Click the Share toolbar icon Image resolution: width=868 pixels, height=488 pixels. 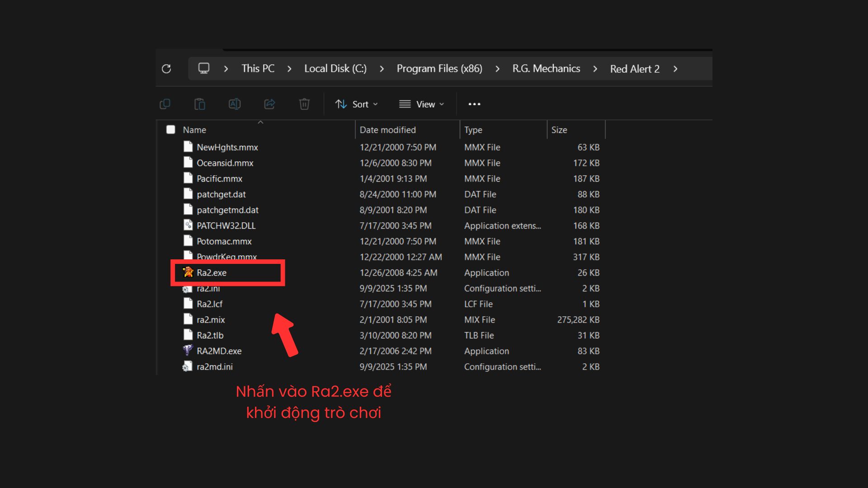pyautogui.click(x=269, y=104)
